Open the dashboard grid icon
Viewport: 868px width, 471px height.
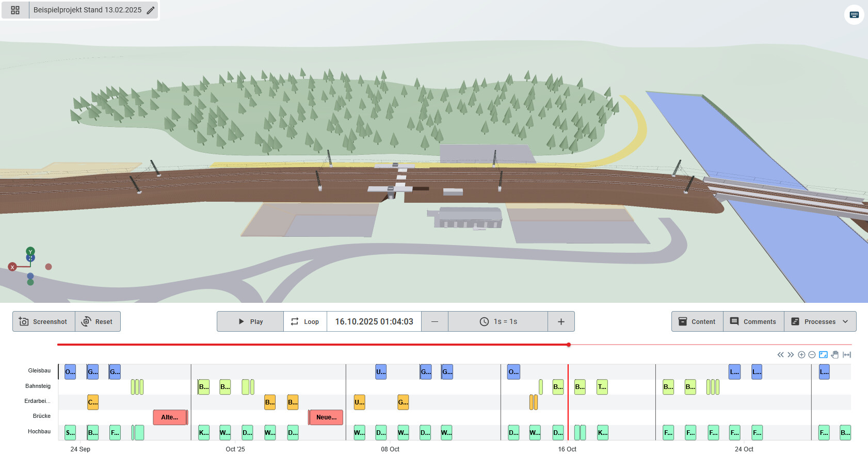[x=15, y=10]
